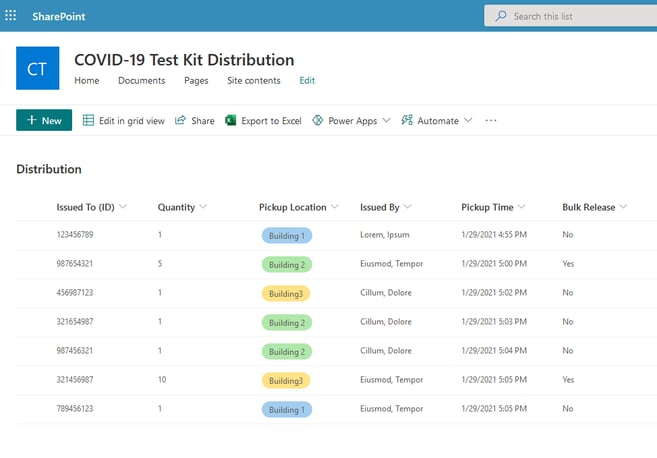Open Issued To (ID) column dropdown

click(123, 207)
